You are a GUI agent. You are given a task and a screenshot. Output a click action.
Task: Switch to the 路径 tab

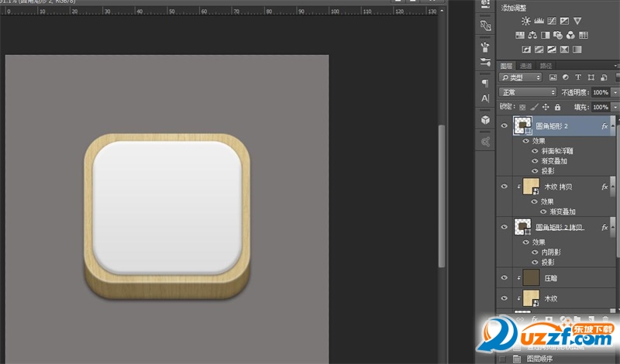click(546, 66)
